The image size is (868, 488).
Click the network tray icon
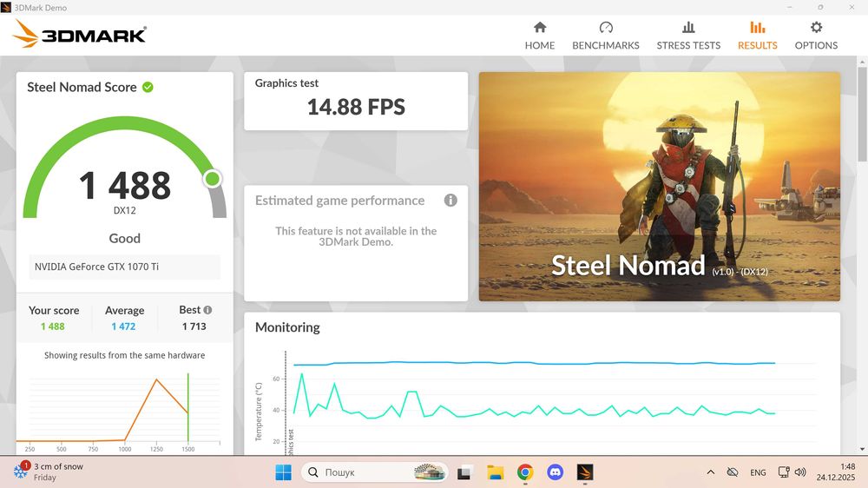(x=784, y=472)
